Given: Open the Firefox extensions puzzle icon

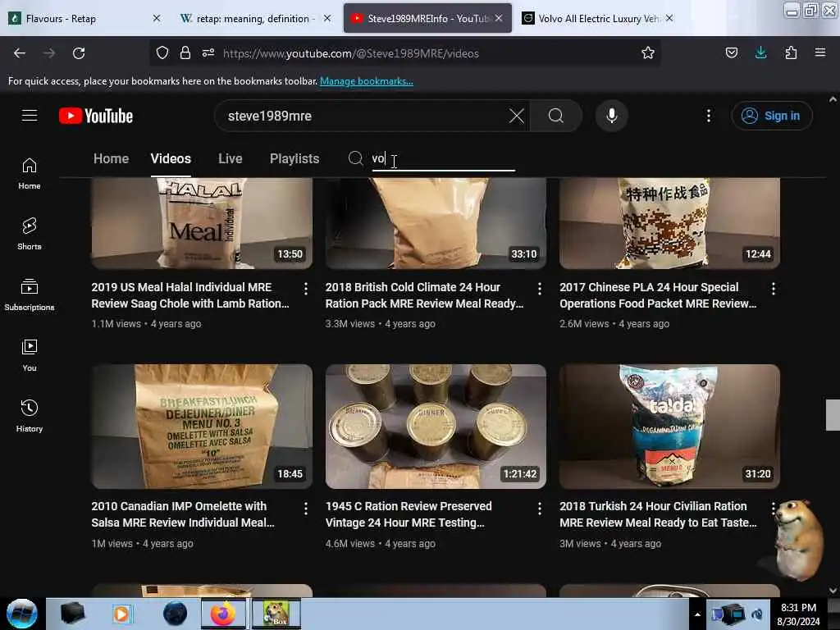Looking at the screenshot, I should pyautogui.click(x=791, y=52).
